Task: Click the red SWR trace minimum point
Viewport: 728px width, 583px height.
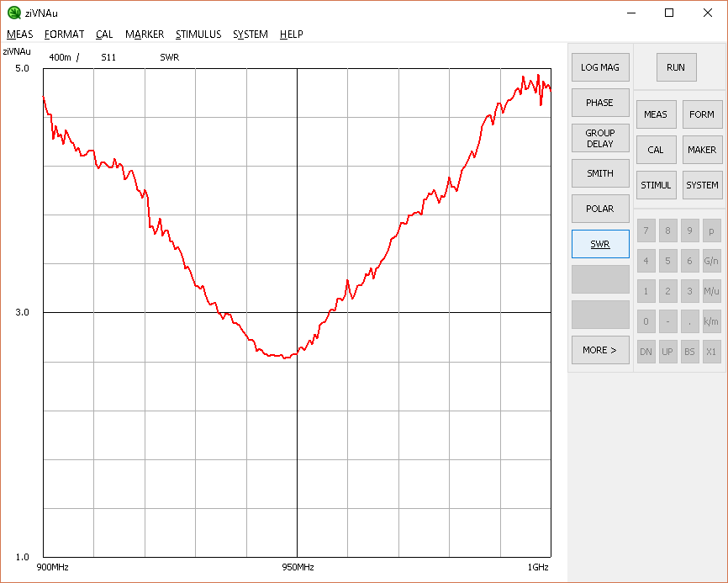Action: point(286,358)
